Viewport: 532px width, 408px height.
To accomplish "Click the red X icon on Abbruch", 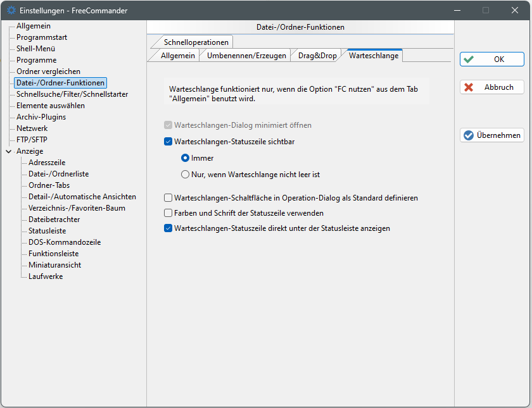I will click(469, 87).
